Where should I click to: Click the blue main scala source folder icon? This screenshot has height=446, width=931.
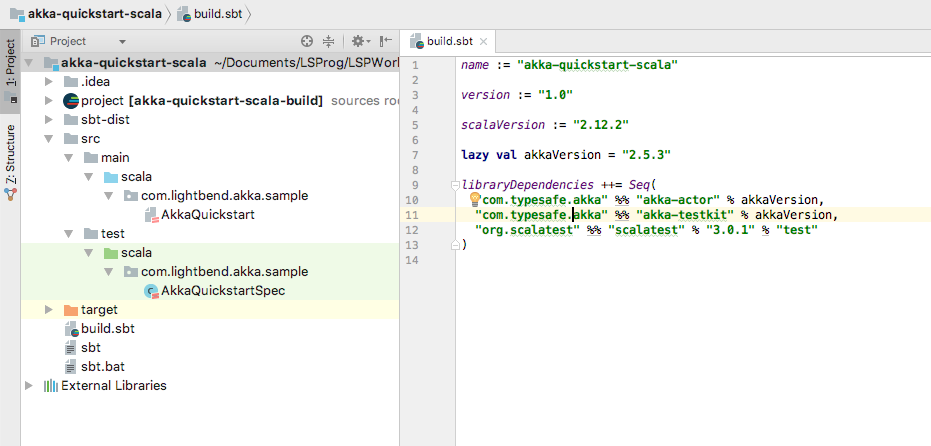(x=111, y=177)
